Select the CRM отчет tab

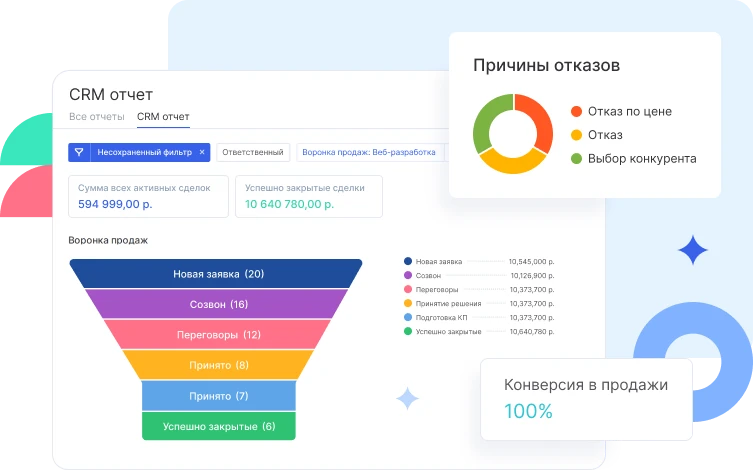[x=163, y=117]
